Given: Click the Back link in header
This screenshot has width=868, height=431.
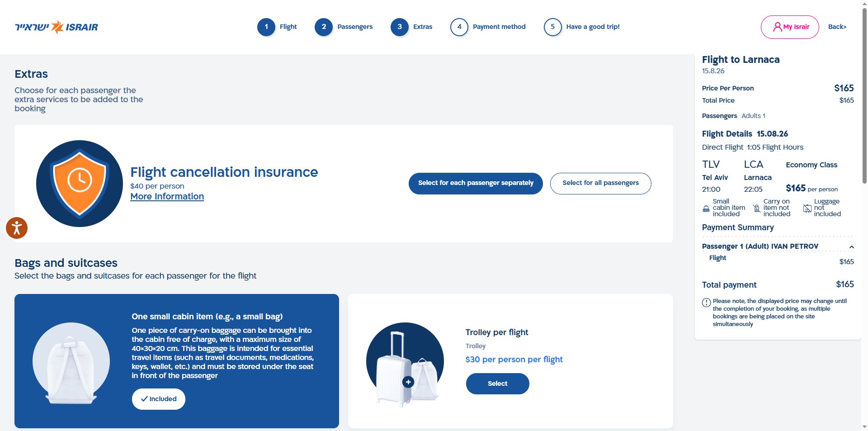Looking at the screenshot, I should [837, 27].
